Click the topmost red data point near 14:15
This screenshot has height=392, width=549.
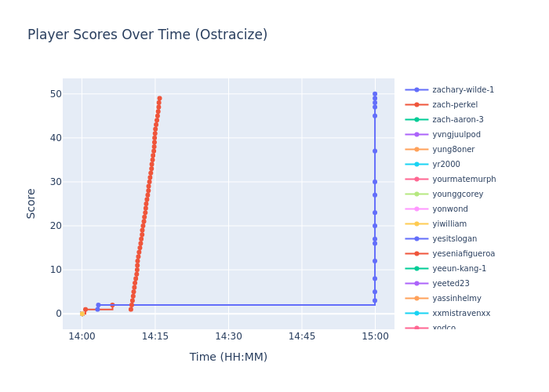click(x=159, y=99)
